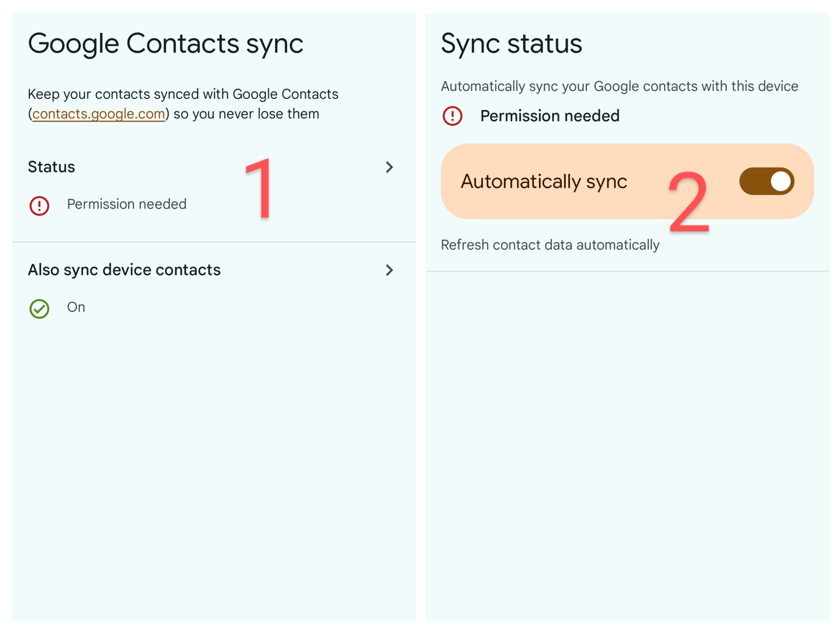Click the Automatically sync label text
Viewport: 840px width, 631px height.
pos(544,182)
